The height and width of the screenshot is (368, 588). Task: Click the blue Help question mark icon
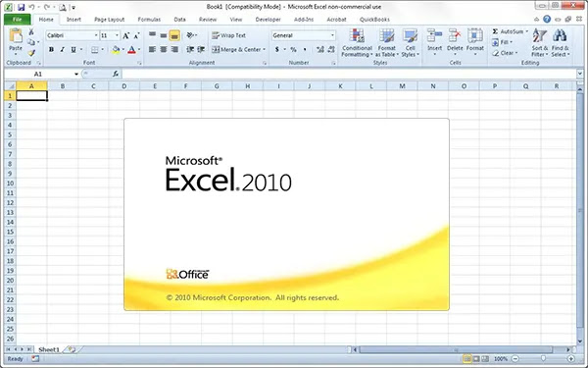pos(547,20)
